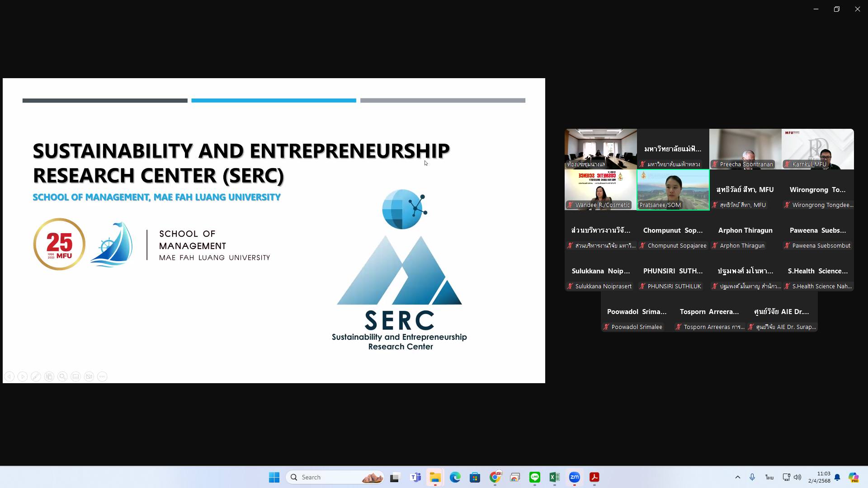868x488 pixels.
Task: Click the SERC mountain logo on slide
Action: pyautogui.click(x=400, y=270)
